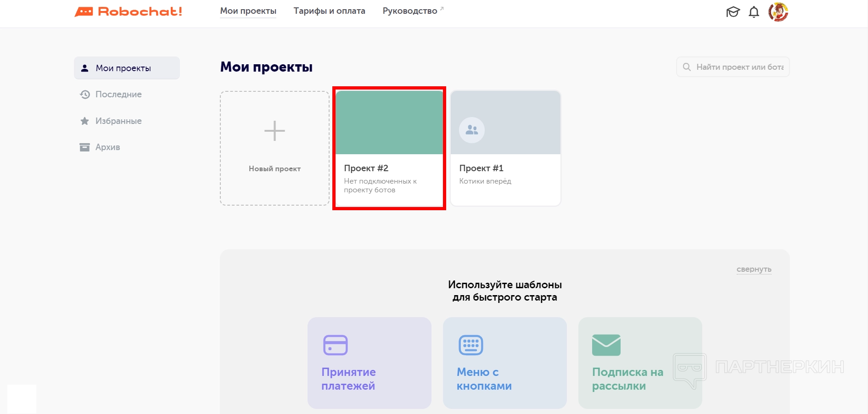Open Тарифы и оплата page
The image size is (868, 414).
coord(329,11)
